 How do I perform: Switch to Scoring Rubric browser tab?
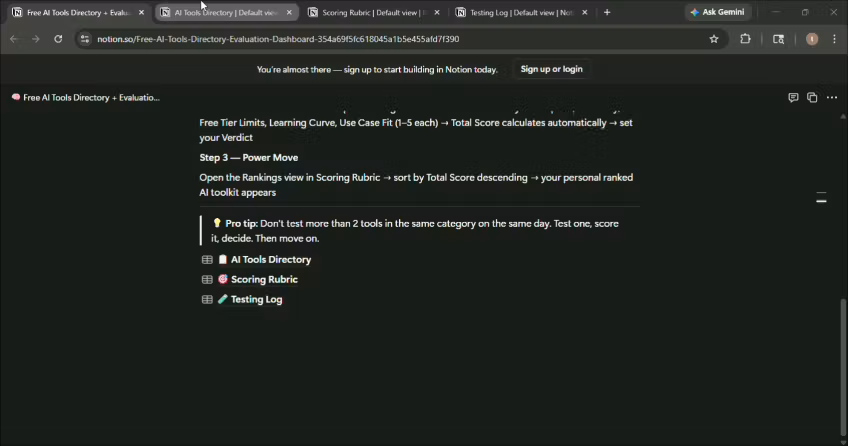[x=374, y=12]
